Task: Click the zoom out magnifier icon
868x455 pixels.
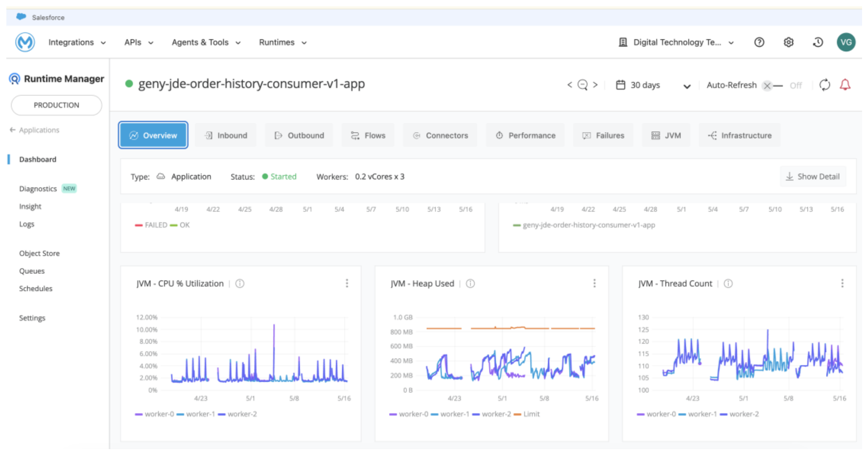Action: coord(583,85)
